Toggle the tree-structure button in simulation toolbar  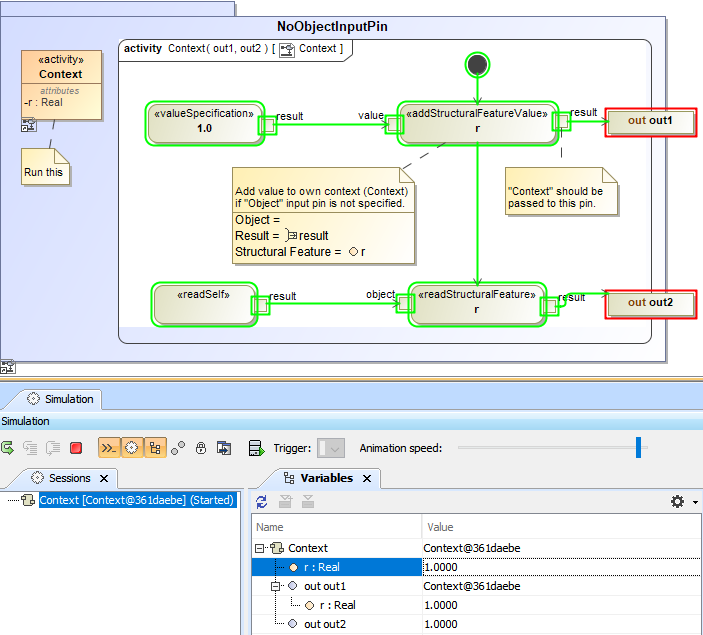tap(154, 449)
